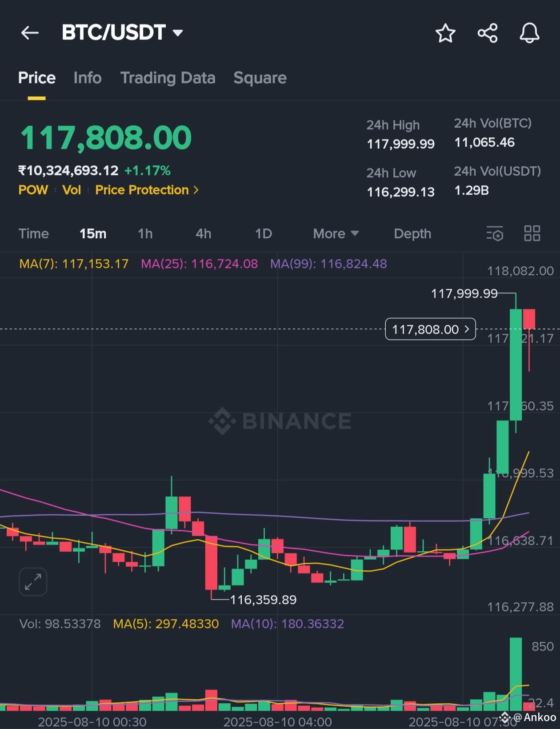
Task: Tap the tallest green volume bar
Action: pyautogui.click(x=516, y=674)
